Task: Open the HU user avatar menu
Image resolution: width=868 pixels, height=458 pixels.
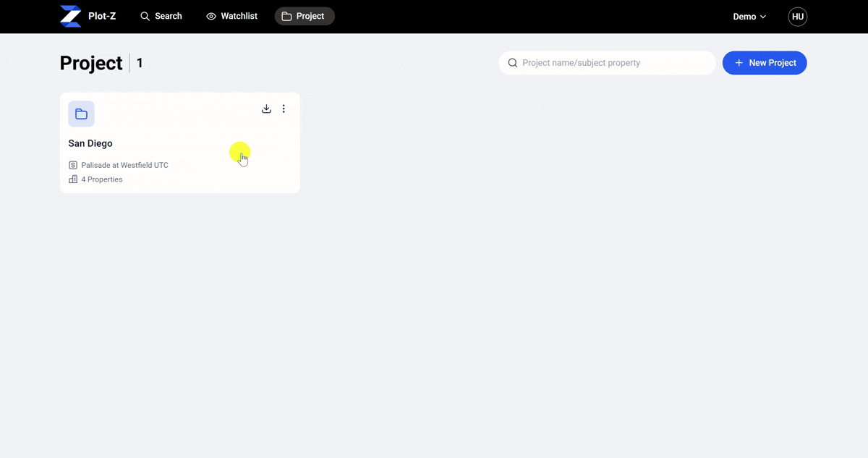Action: click(x=798, y=17)
